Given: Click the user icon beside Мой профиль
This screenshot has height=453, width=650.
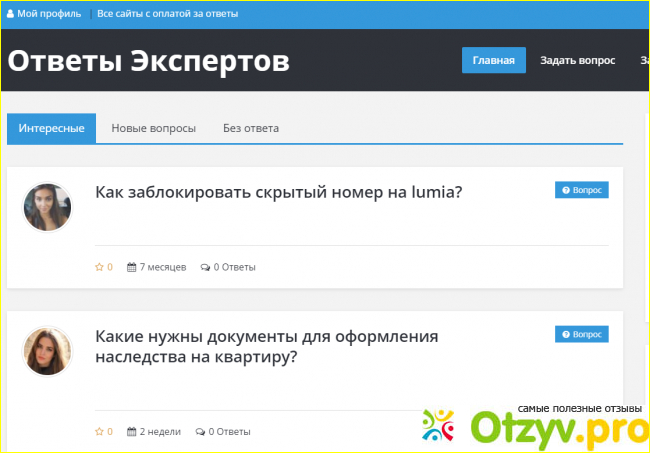Looking at the screenshot, I should [x=10, y=15].
